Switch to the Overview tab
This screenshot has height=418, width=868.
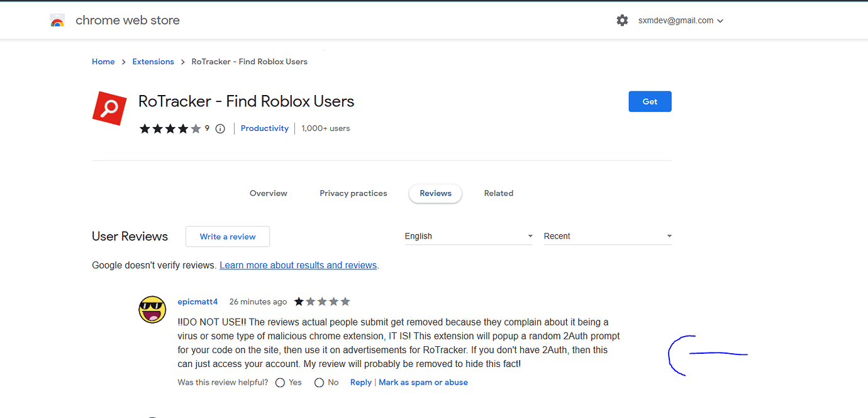click(x=268, y=193)
